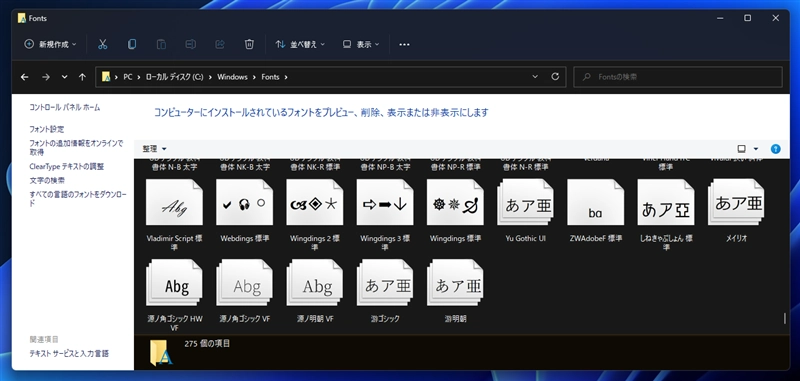The height and width of the screenshot is (381, 800).
Task: Open the 整理 organize dropdown
Action: pos(155,149)
